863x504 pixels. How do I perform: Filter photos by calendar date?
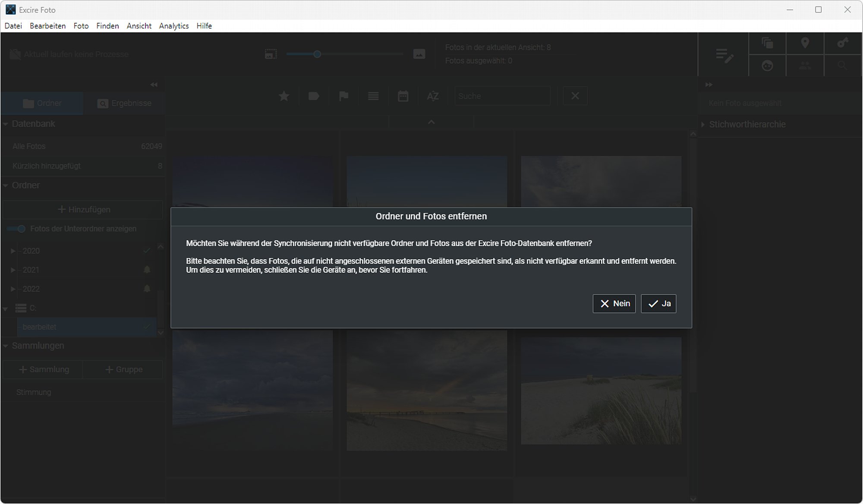click(403, 96)
